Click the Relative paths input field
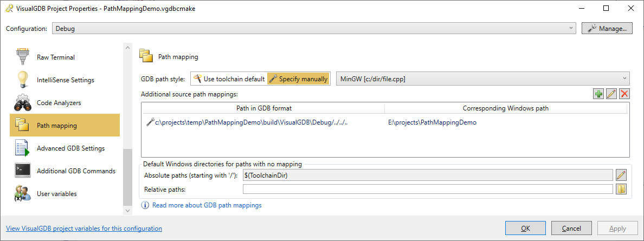 coord(428,189)
